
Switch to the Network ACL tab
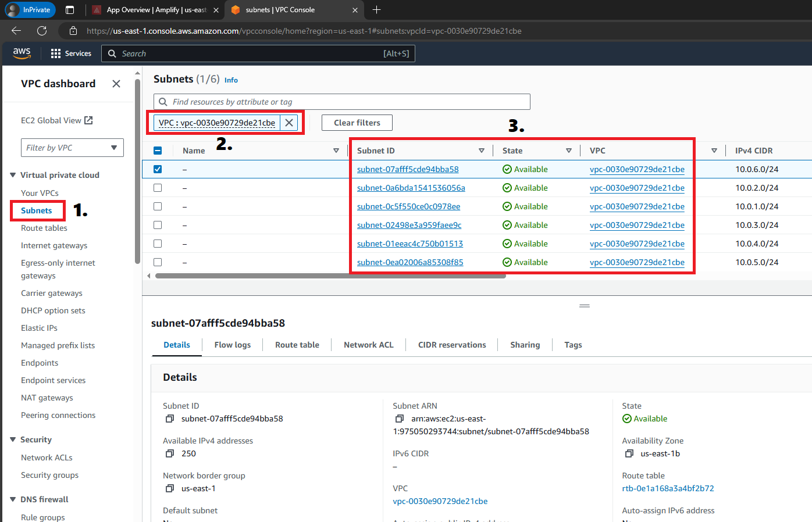click(x=369, y=345)
